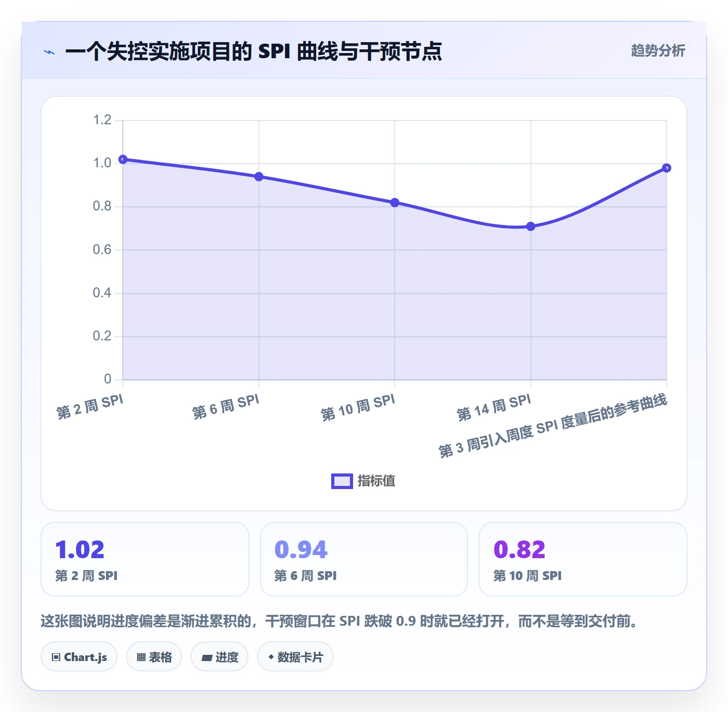Click the diamond icon in 数据卡片 tag
The width and height of the screenshot is (728, 712).
271,657
